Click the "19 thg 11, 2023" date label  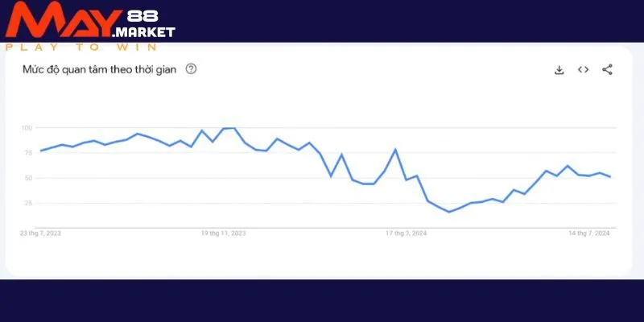pos(224,233)
